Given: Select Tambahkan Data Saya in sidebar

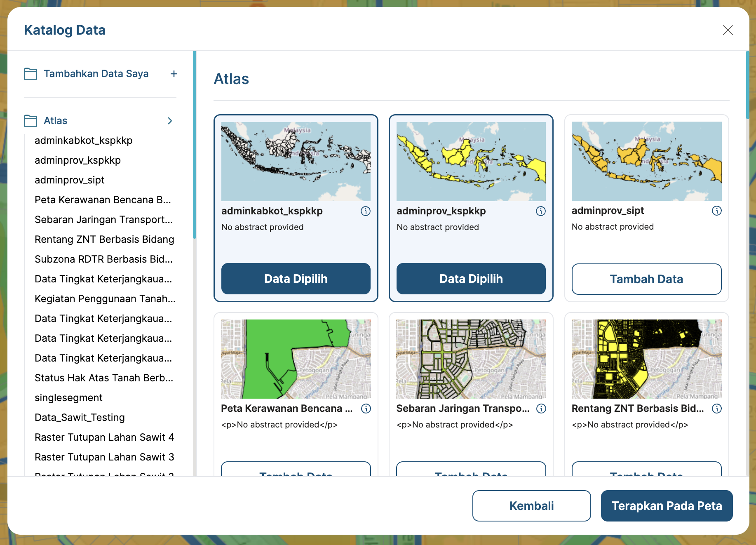Looking at the screenshot, I should (96, 74).
